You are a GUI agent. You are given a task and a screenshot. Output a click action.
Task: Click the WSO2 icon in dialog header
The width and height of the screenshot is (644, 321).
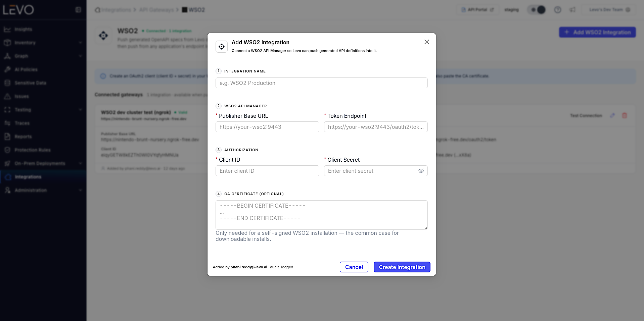(x=222, y=47)
